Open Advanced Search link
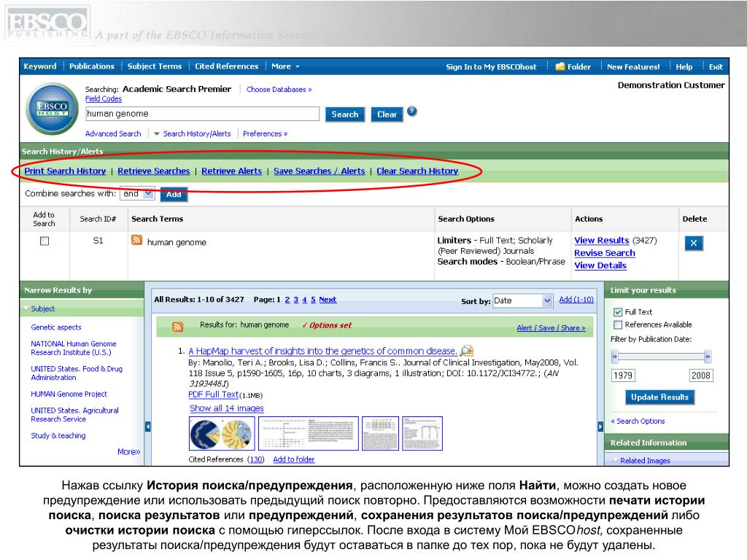The height and width of the screenshot is (560, 747). tap(113, 134)
